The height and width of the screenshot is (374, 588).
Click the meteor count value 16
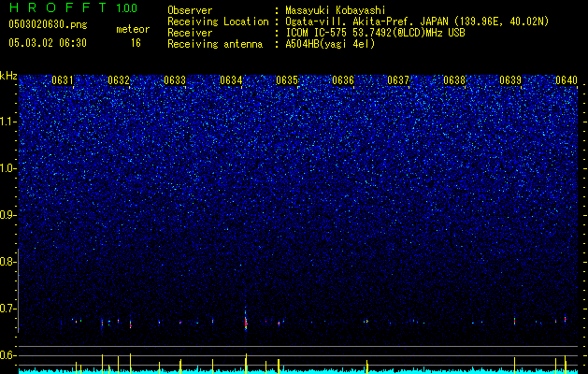point(136,43)
